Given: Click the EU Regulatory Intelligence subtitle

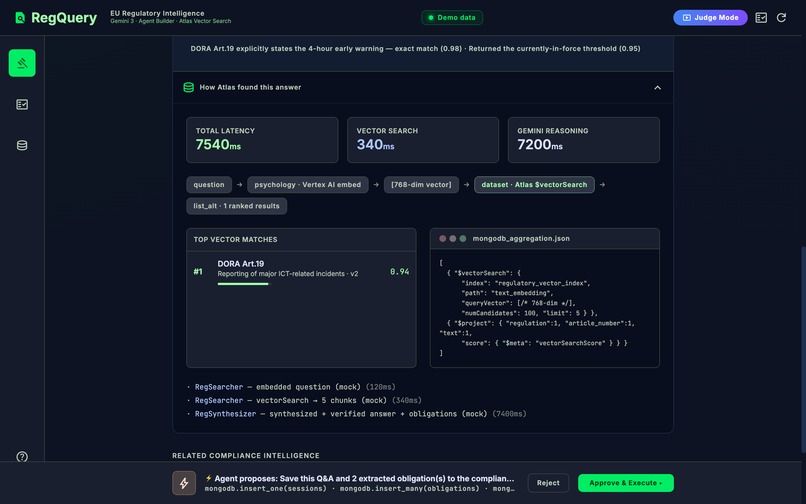Looking at the screenshot, I should [157, 13].
